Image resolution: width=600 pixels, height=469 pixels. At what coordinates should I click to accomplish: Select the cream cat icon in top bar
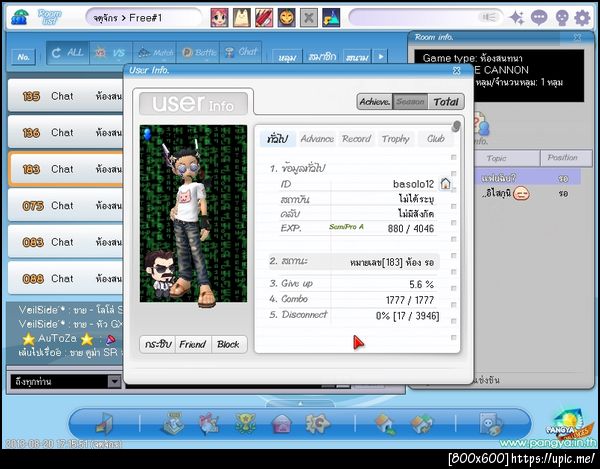pos(242,18)
